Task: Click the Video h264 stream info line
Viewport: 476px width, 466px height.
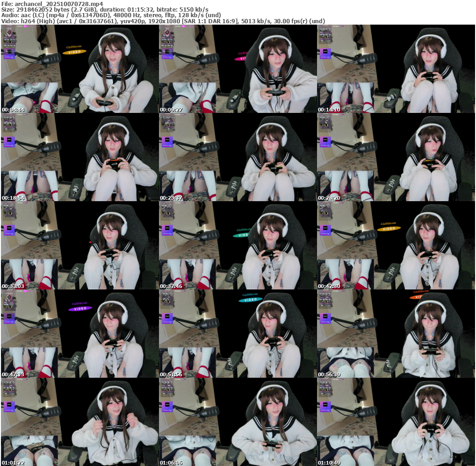Action: point(163,21)
